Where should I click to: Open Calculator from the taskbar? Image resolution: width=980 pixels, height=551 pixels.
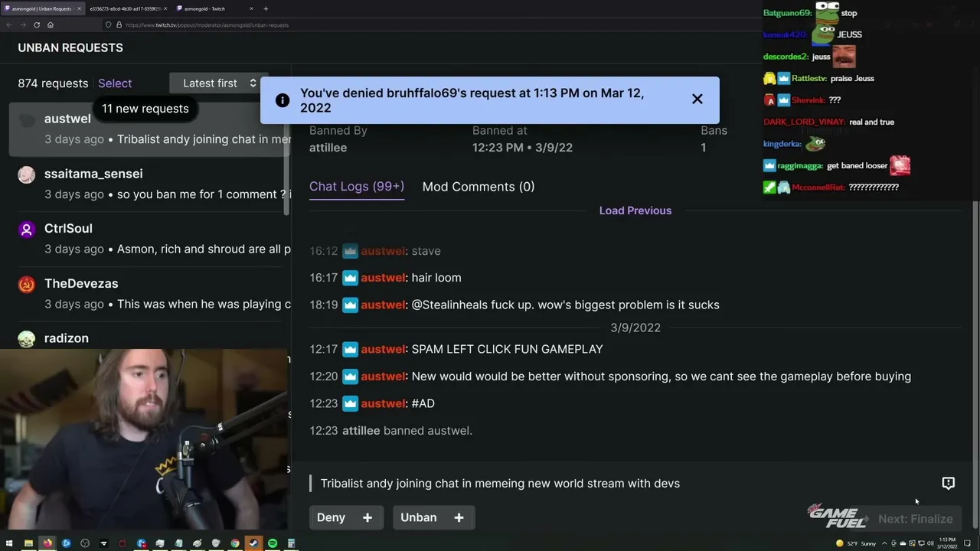coord(291,543)
